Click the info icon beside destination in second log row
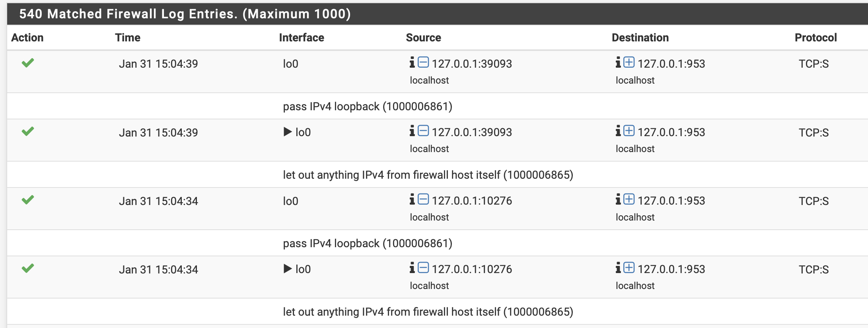 coord(618,131)
